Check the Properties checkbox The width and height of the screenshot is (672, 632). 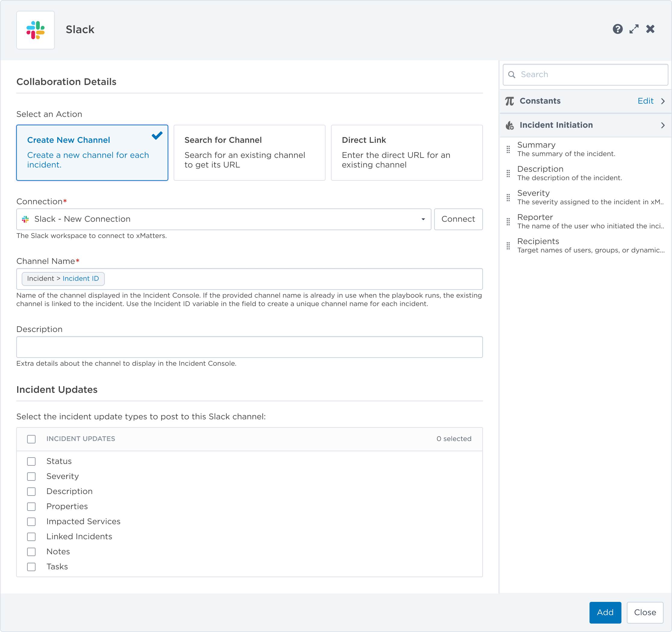31,507
